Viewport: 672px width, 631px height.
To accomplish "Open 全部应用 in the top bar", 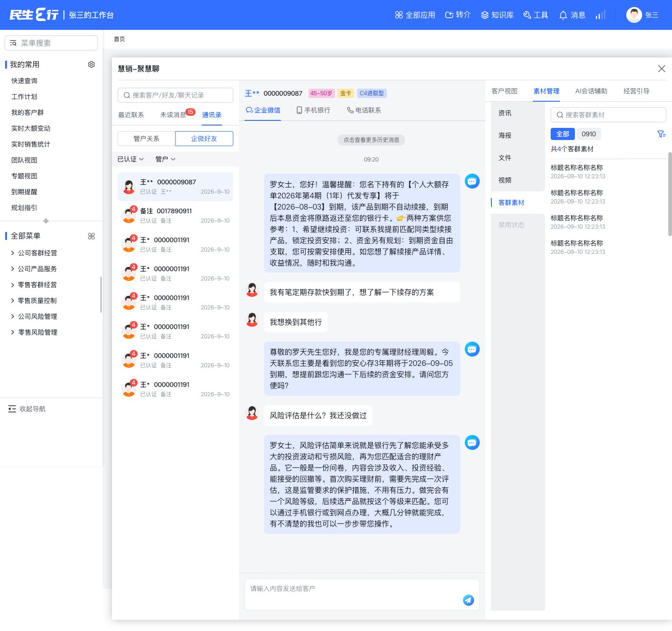I will pyautogui.click(x=415, y=15).
